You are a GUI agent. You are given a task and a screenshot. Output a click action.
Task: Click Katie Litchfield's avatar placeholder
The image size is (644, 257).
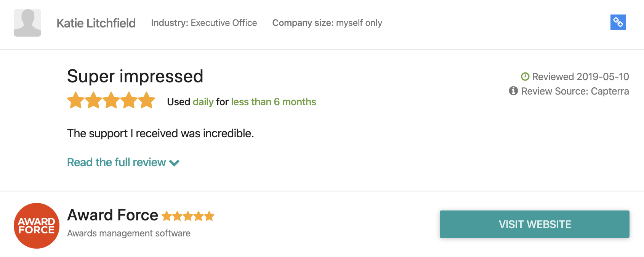click(27, 23)
